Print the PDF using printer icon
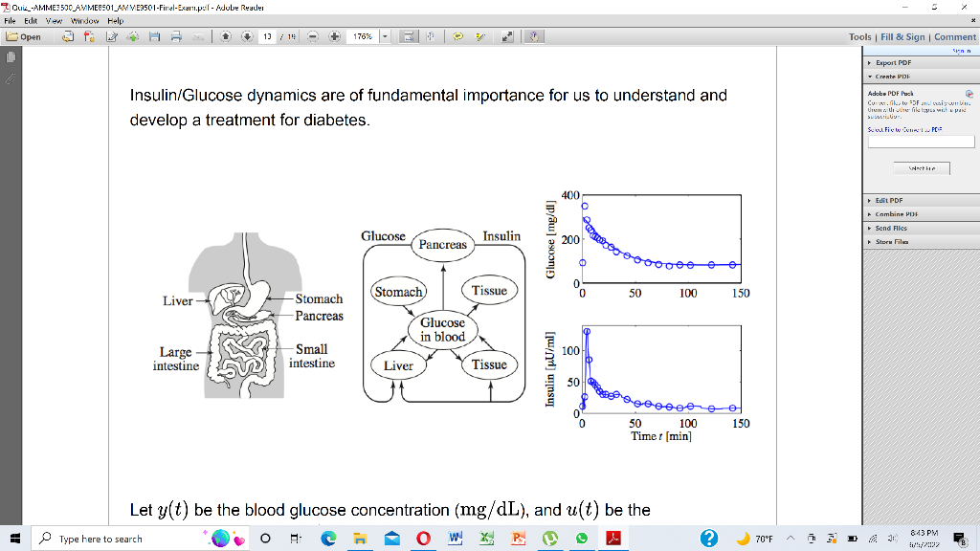The height and width of the screenshot is (551, 980). [x=176, y=37]
